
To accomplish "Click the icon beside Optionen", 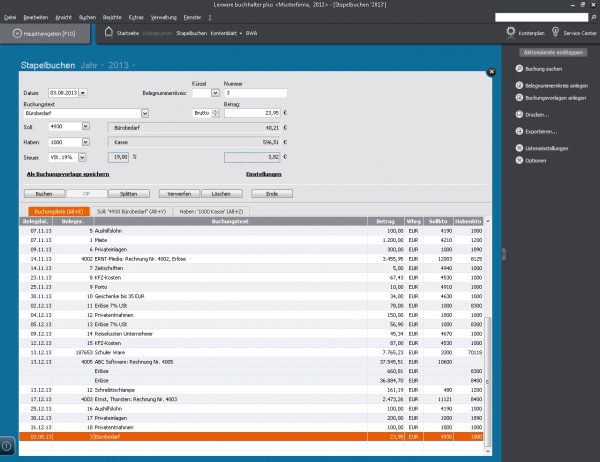I will tap(519, 160).
